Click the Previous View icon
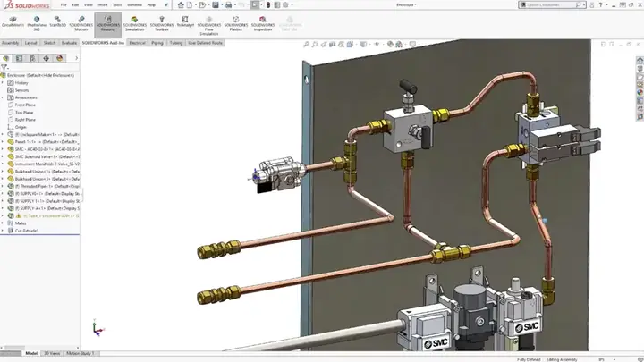644x362 pixels. [x=324, y=45]
